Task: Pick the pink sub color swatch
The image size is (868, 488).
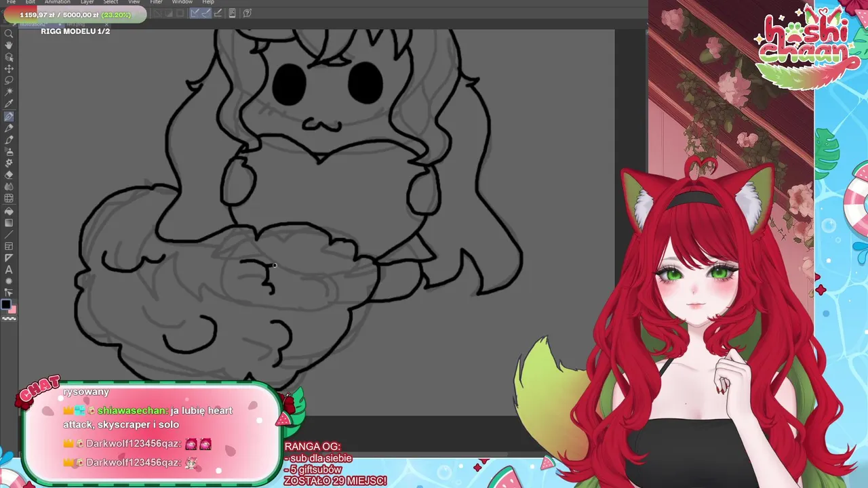Action: click(x=12, y=310)
